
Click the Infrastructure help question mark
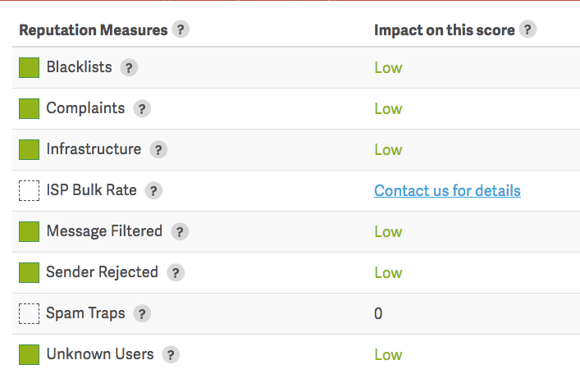point(158,150)
